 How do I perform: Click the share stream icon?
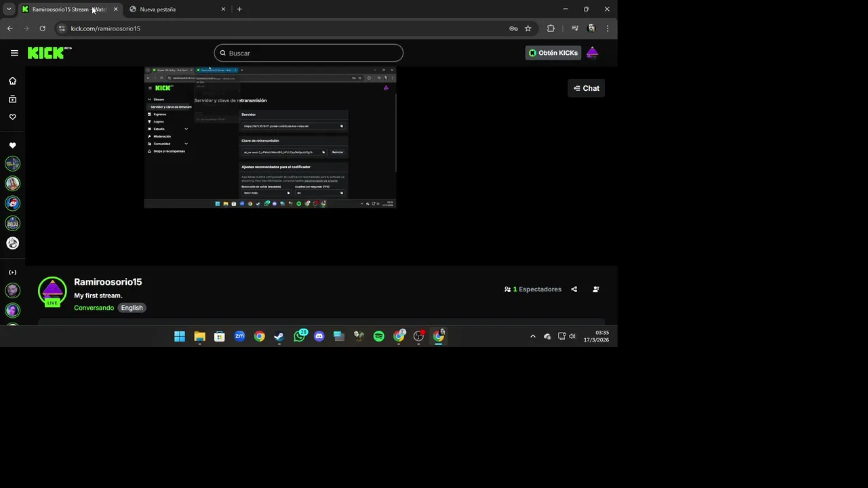pyautogui.click(x=574, y=289)
